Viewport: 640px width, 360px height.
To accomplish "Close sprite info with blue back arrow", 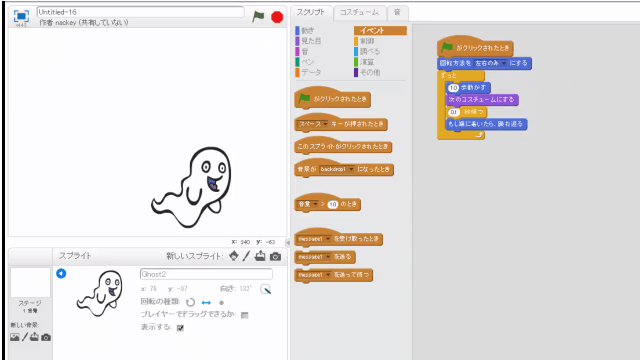I will pyautogui.click(x=61, y=273).
